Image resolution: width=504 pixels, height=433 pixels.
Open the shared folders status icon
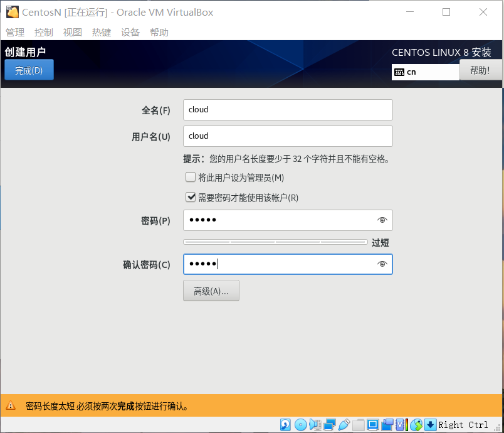click(x=358, y=425)
